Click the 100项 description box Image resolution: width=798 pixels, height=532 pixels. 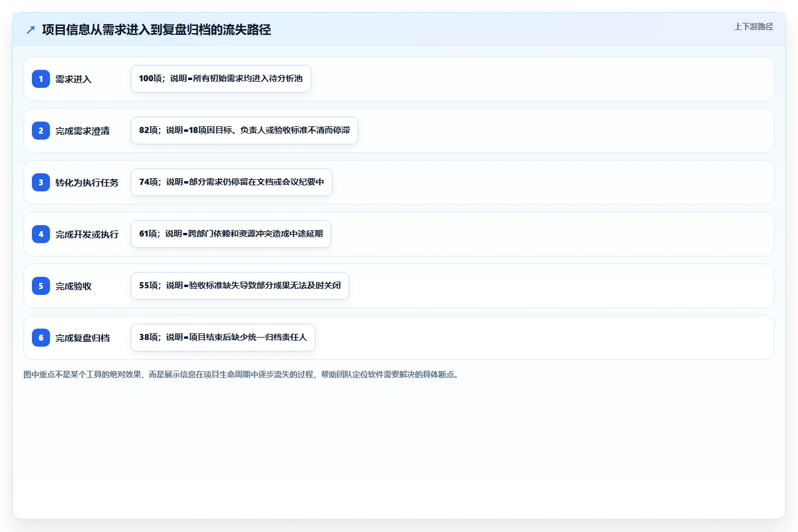pos(221,79)
